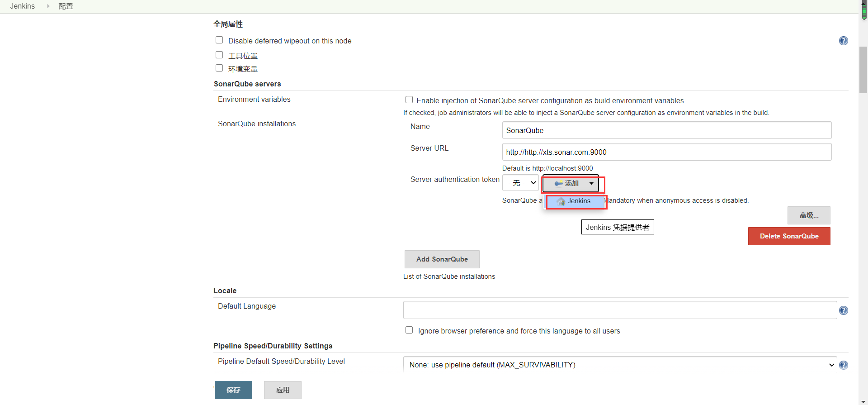
Task: Open Pipeline Default Speed/Durability Level dropdown
Action: click(x=620, y=365)
